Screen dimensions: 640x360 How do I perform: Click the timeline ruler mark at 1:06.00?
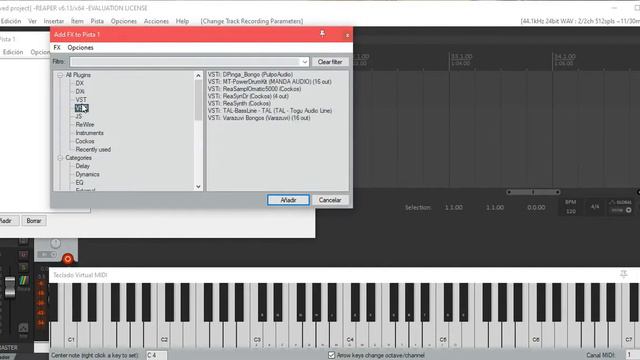(x=564, y=63)
